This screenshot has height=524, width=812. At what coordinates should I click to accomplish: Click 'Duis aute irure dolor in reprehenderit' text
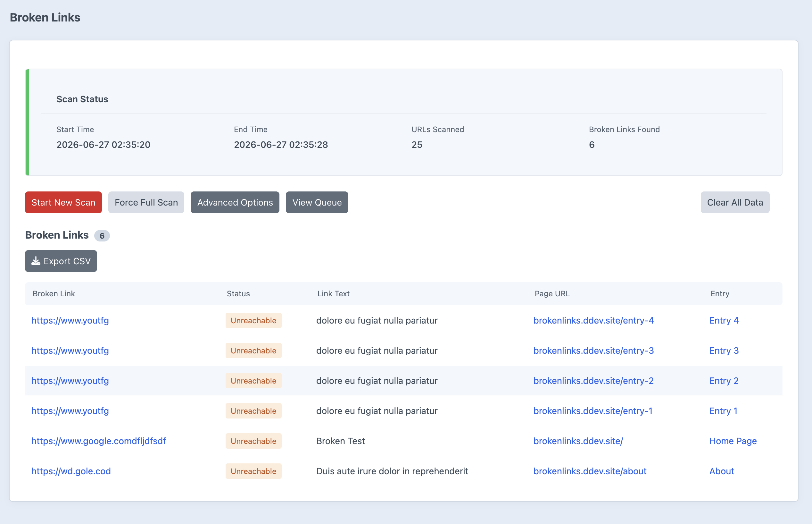(392, 471)
